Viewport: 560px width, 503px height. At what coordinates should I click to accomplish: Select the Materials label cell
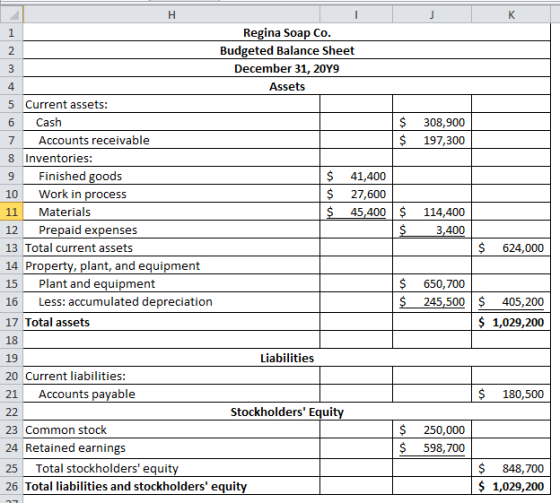[x=171, y=212]
